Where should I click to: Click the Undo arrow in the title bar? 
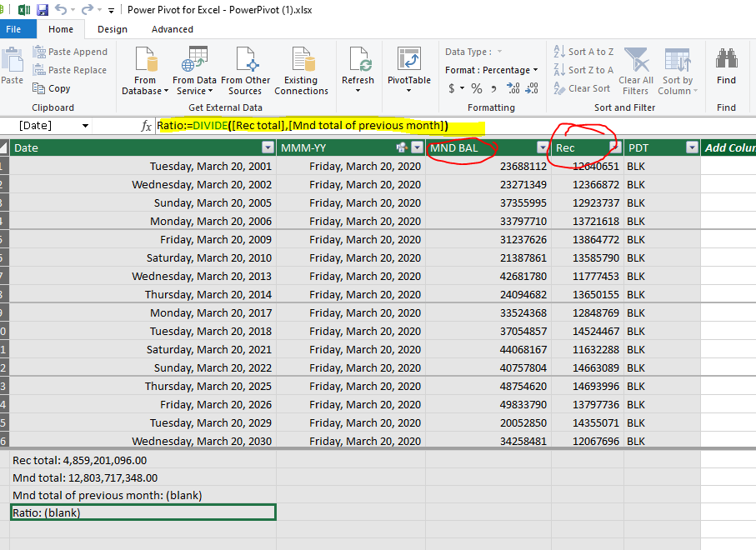click(61, 10)
